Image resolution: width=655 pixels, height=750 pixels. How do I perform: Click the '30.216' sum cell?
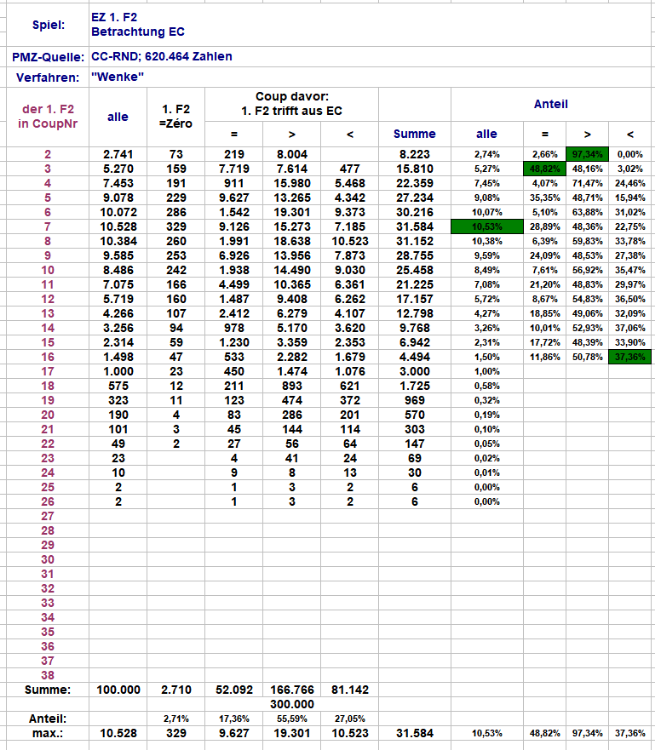click(x=414, y=212)
